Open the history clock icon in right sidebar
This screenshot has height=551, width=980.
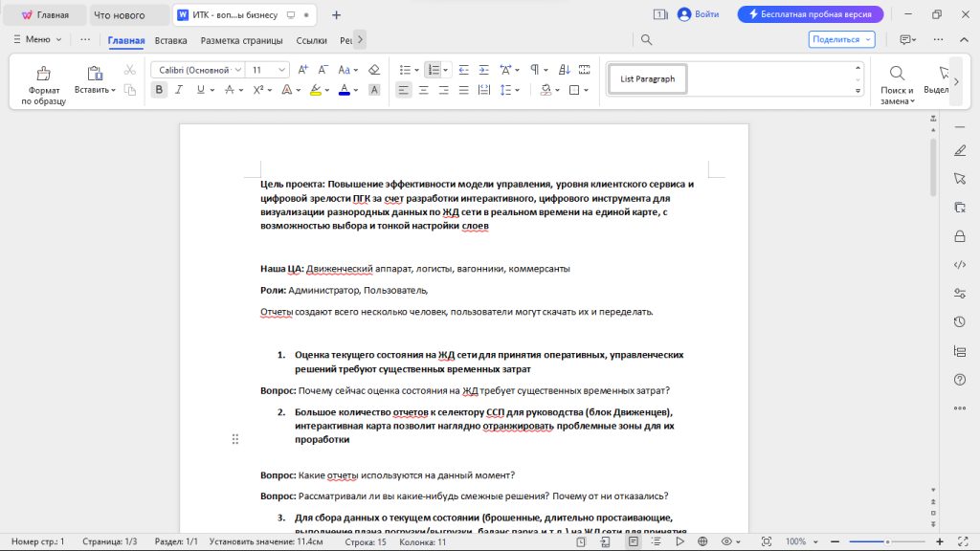pyautogui.click(x=960, y=321)
